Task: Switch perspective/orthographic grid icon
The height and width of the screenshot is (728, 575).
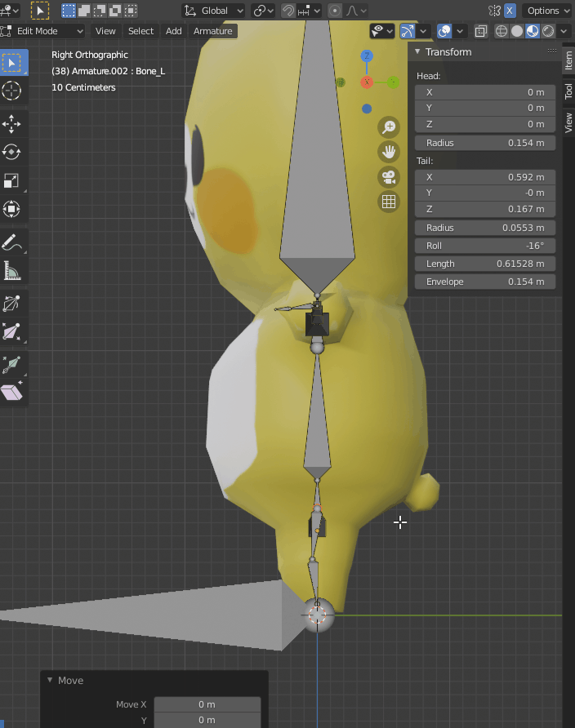Action: pyautogui.click(x=389, y=202)
